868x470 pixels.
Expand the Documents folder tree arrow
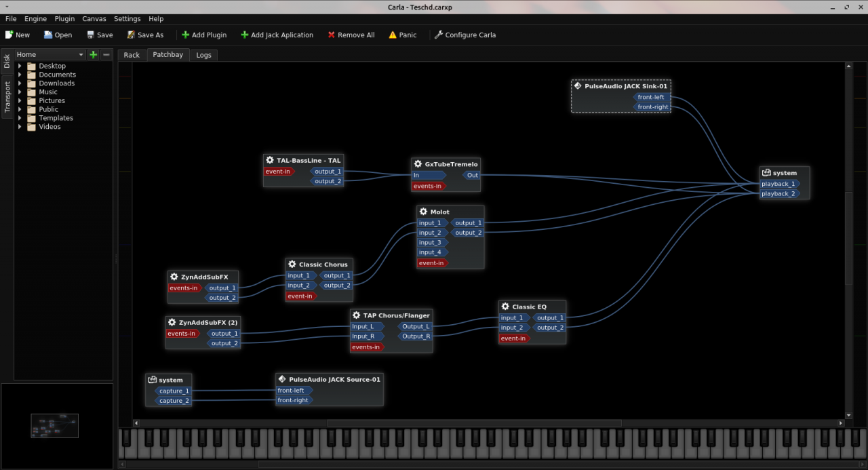tap(20, 75)
